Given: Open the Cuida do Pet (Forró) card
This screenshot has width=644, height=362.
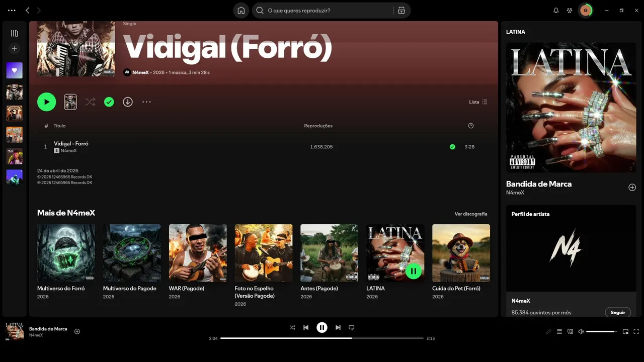Looking at the screenshot, I should coord(461,263).
